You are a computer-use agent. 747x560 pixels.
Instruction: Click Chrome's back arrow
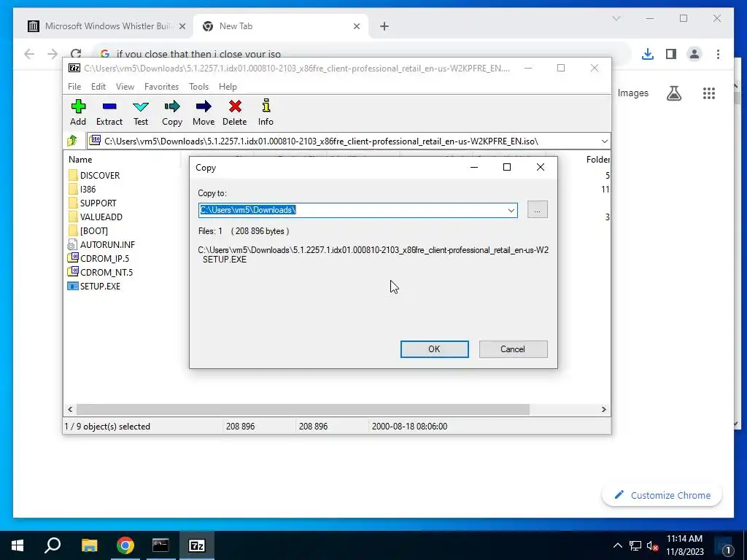pyautogui.click(x=29, y=54)
